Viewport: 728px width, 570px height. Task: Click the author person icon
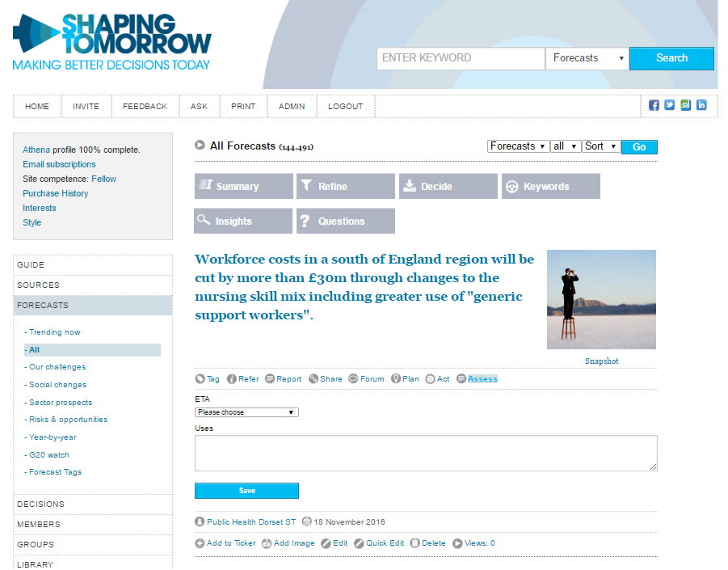[200, 522]
